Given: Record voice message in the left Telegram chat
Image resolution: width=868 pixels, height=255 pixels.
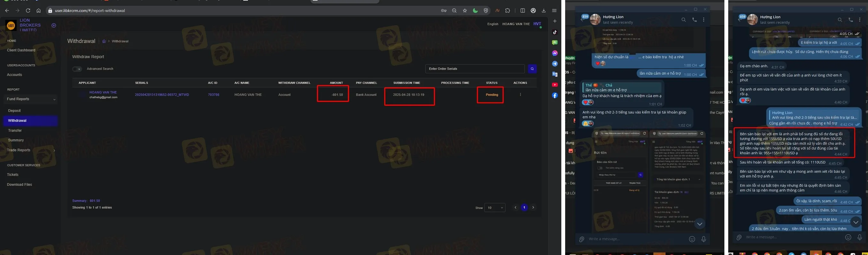Looking at the screenshot, I should 704,239.
